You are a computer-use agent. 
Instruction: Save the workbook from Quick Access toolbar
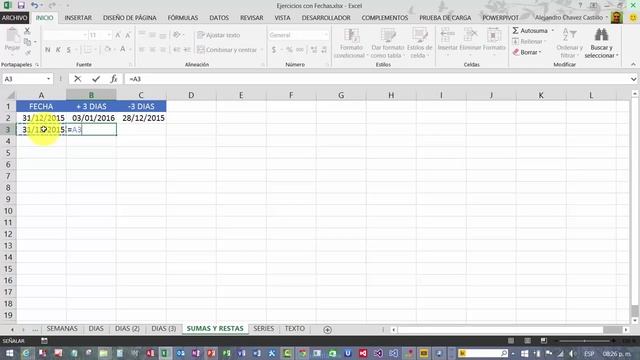click(21, 5)
